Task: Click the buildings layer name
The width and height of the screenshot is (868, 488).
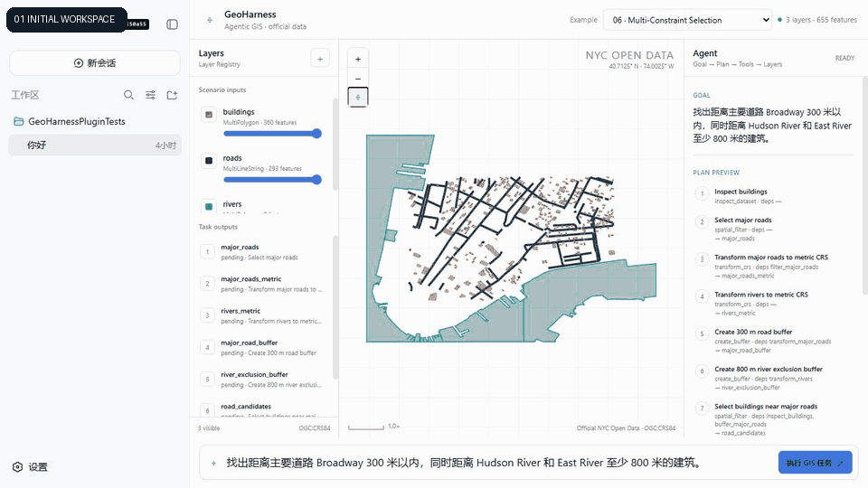Action: point(239,112)
